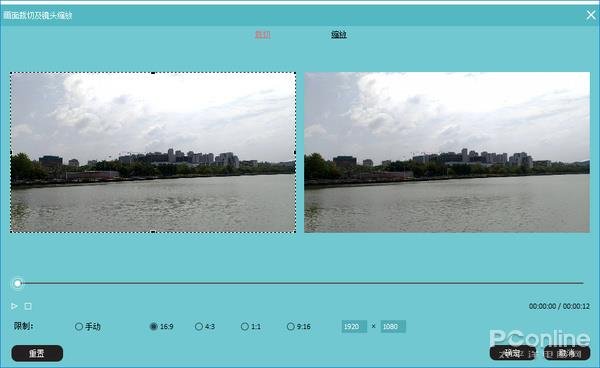Click the timeline slider handle
The image size is (600, 368).
18,283
